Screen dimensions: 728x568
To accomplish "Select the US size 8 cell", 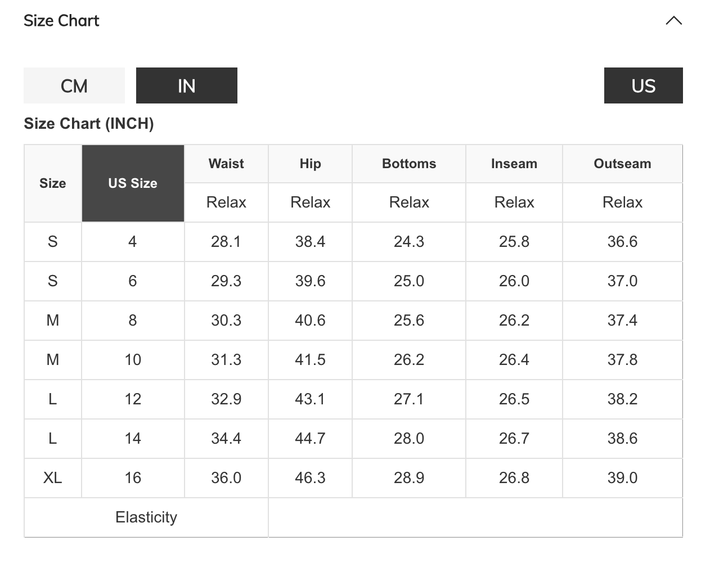I will [133, 321].
